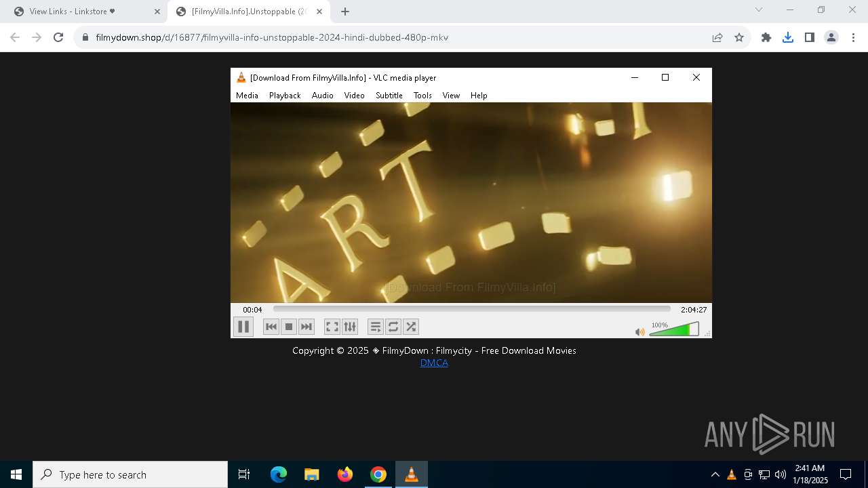
Task: Launch Microsoft Edge from the taskbar
Action: [279, 474]
